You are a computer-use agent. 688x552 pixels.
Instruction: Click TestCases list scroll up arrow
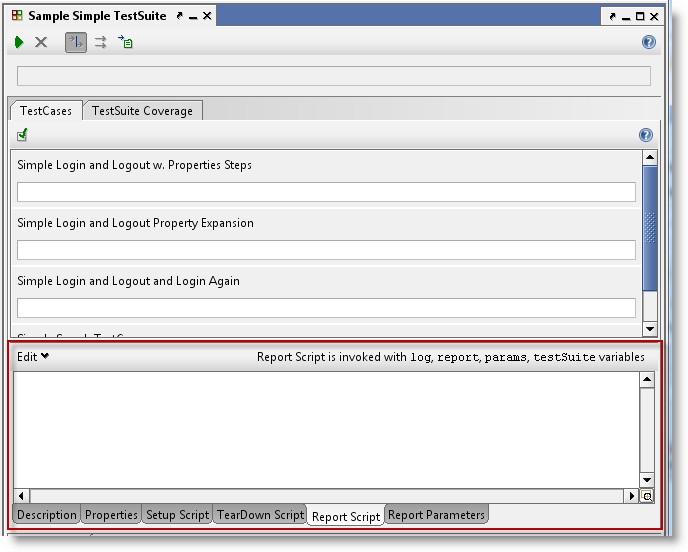(650, 158)
